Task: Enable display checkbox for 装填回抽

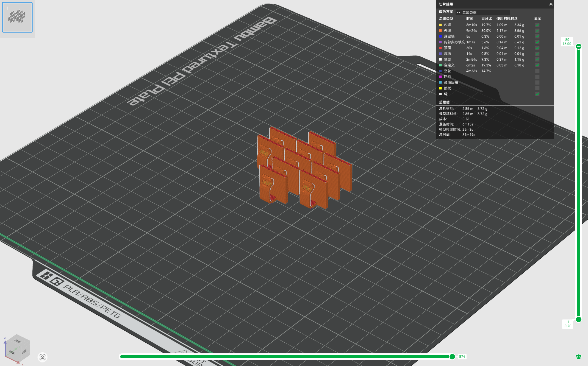Action: [537, 83]
